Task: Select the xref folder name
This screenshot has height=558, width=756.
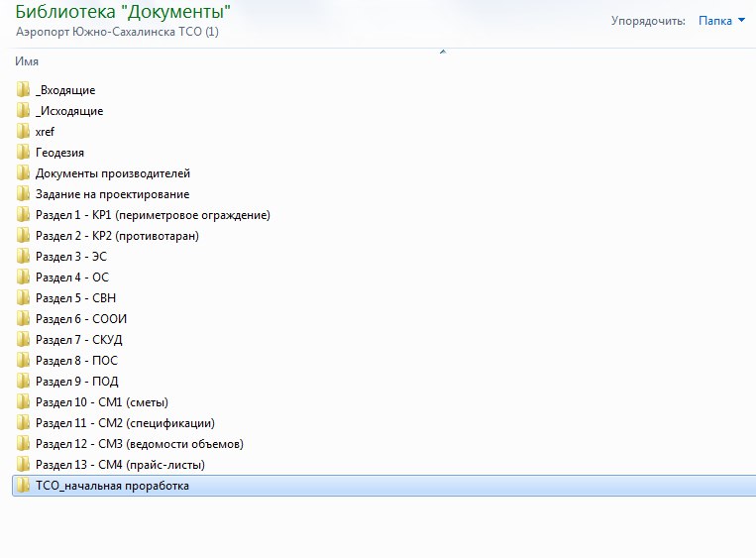Action: tap(45, 132)
